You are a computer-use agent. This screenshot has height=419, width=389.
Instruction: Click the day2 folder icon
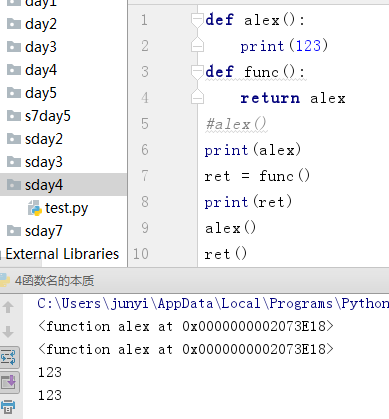(x=14, y=24)
